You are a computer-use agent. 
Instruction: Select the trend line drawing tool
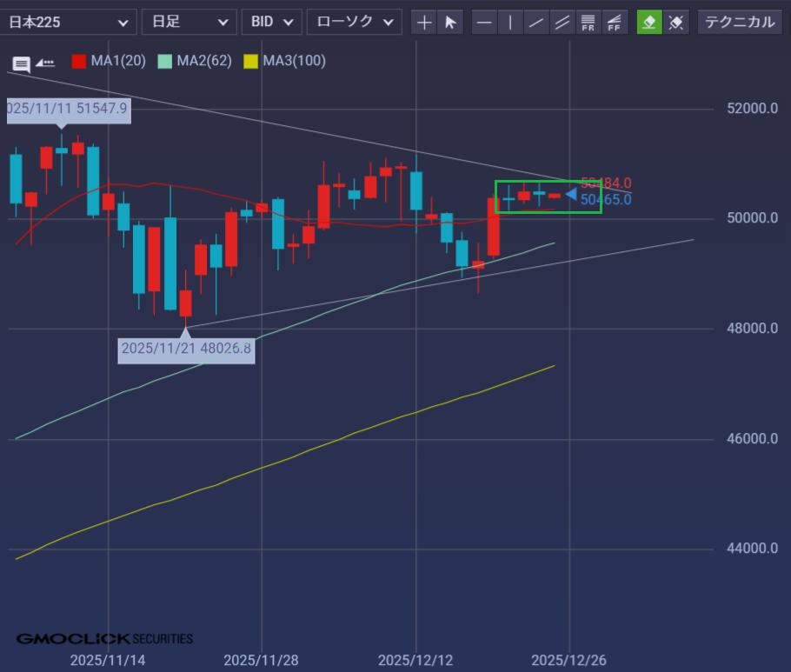(x=537, y=22)
